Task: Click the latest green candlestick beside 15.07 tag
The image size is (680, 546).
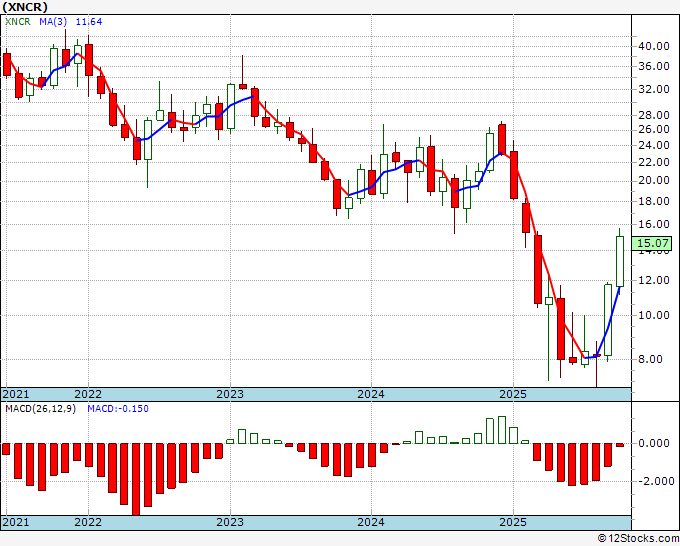Action: click(x=620, y=261)
